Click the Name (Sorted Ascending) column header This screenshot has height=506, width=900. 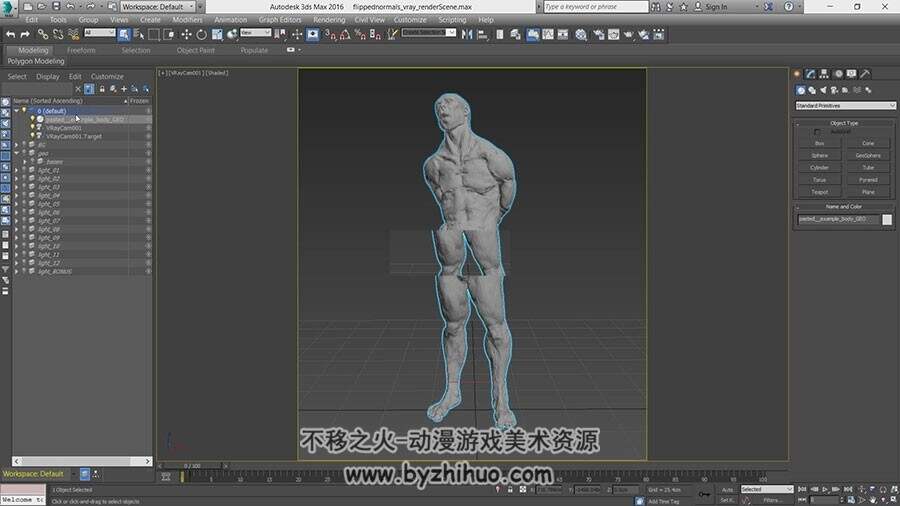[x=68, y=100]
